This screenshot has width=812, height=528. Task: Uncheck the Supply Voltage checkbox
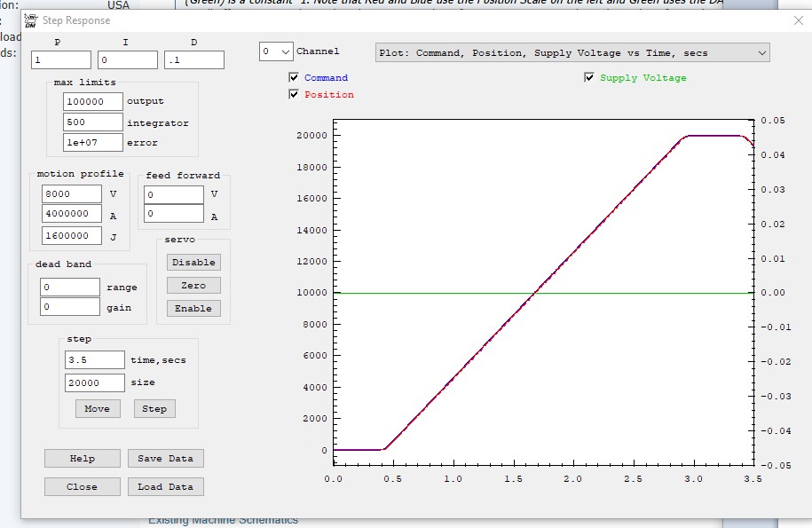pos(589,78)
